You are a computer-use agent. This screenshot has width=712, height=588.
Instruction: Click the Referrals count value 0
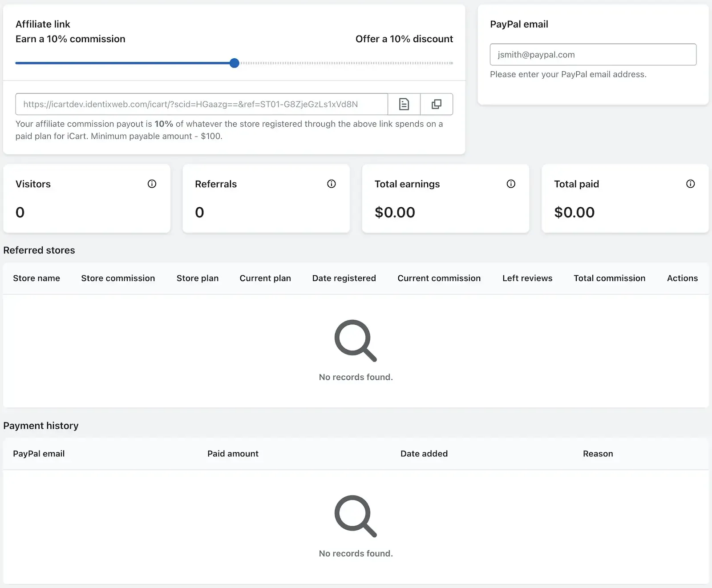[x=199, y=212]
